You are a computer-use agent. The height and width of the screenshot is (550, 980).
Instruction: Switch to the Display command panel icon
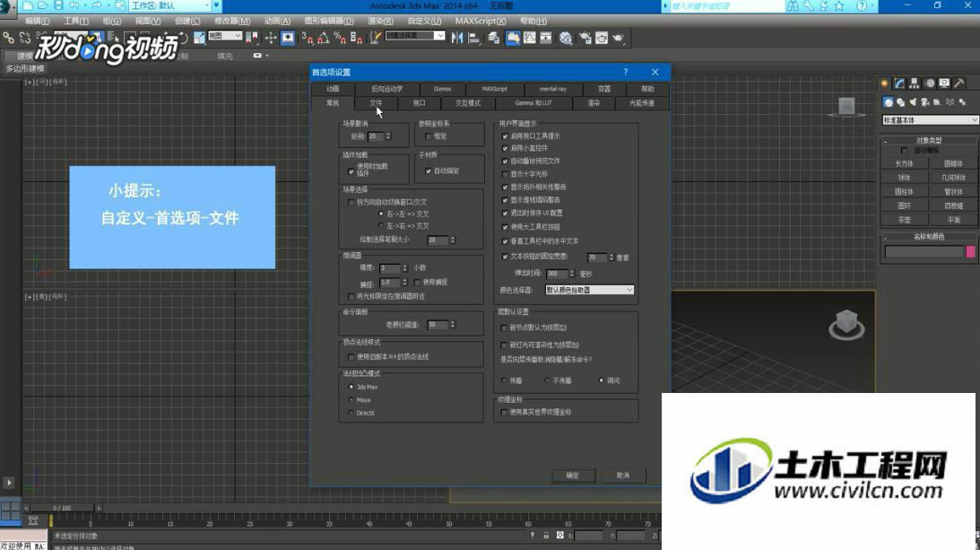point(944,83)
